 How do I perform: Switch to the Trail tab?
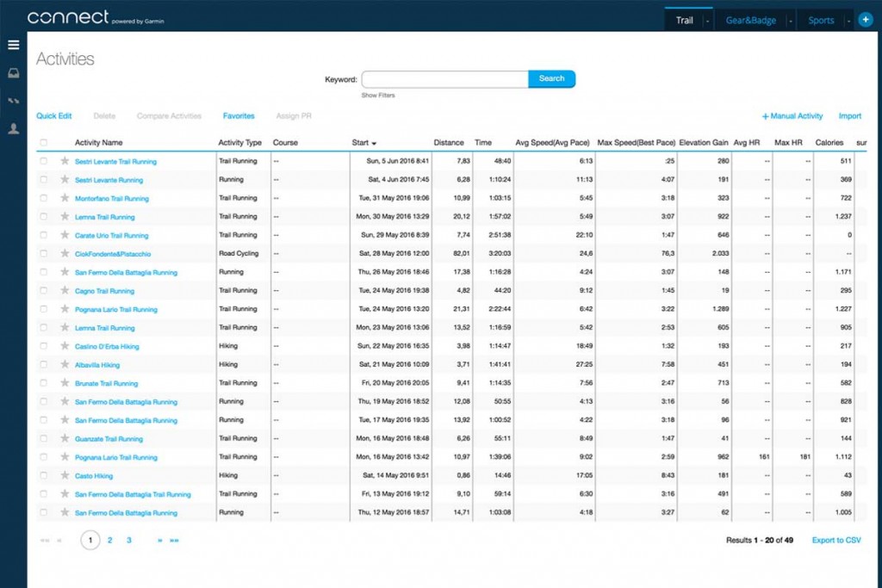click(684, 21)
